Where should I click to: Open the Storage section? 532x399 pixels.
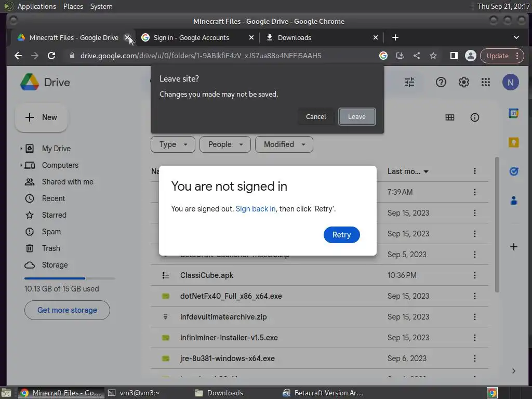(55, 265)
